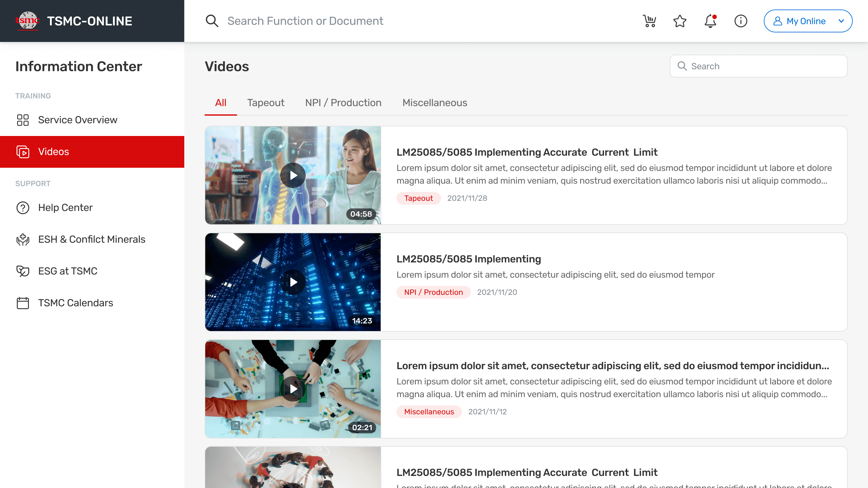The height and width of the screenshot is (488, 868).
Task: Click the Service Overview grid icon
Action: [x=23, y=120]
